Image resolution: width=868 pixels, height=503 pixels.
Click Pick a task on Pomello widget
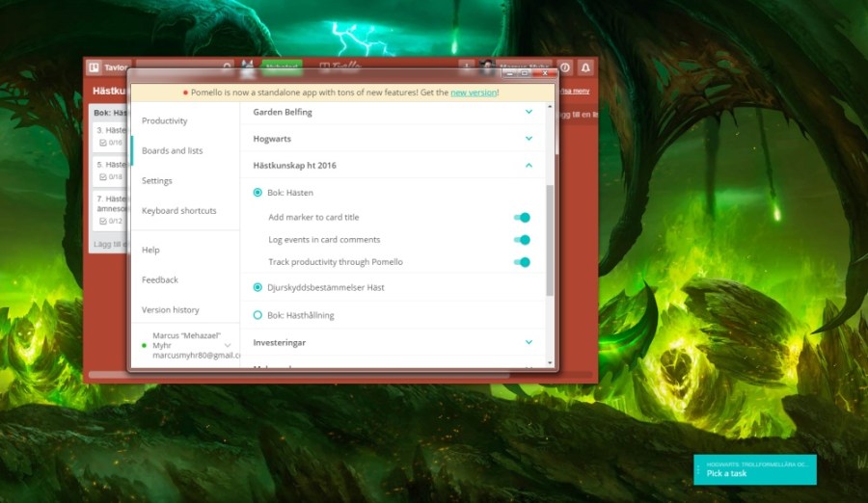pos(726,474)
